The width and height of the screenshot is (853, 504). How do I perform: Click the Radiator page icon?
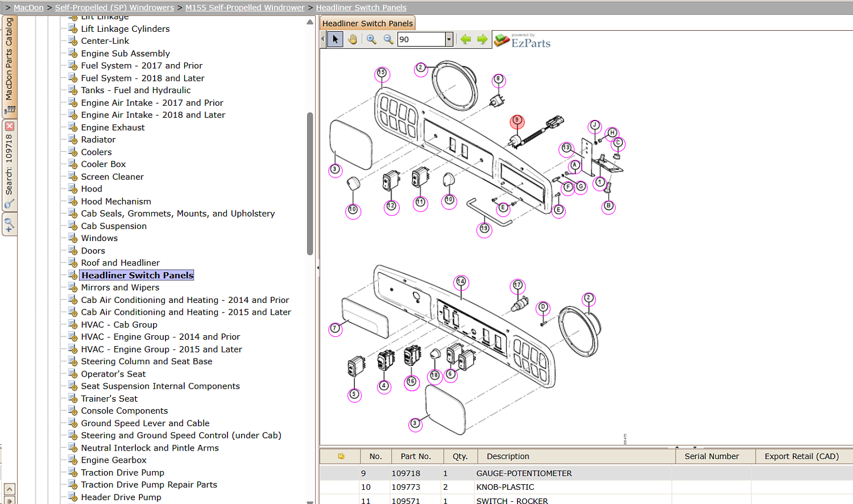click(x=73, y=140)
